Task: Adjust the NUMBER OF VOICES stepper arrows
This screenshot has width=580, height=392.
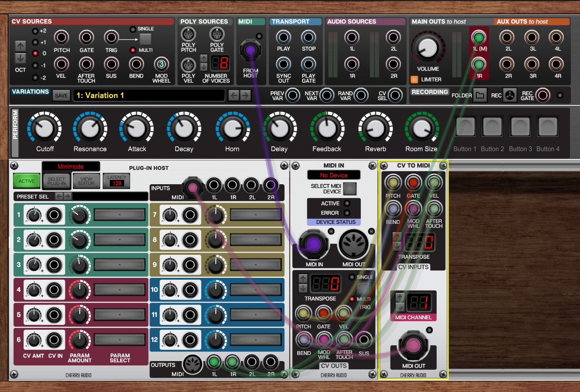Action: pos(204,63)
